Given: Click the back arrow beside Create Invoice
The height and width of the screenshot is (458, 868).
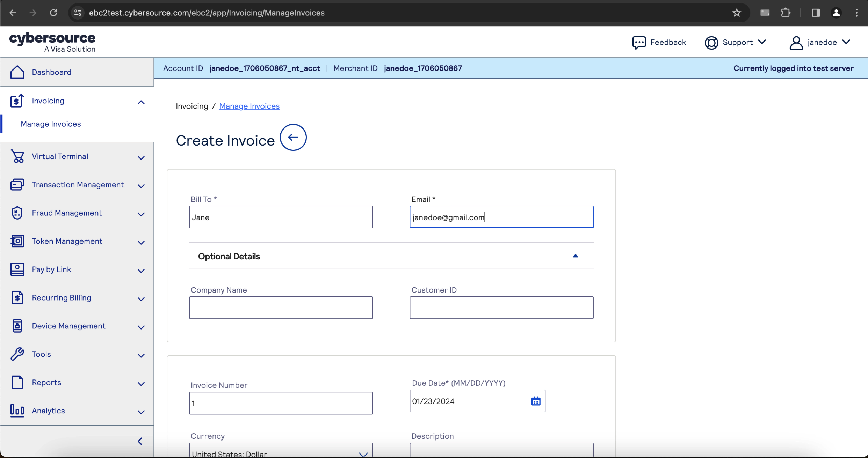Looking at the screenshot, I should [293, 137].
